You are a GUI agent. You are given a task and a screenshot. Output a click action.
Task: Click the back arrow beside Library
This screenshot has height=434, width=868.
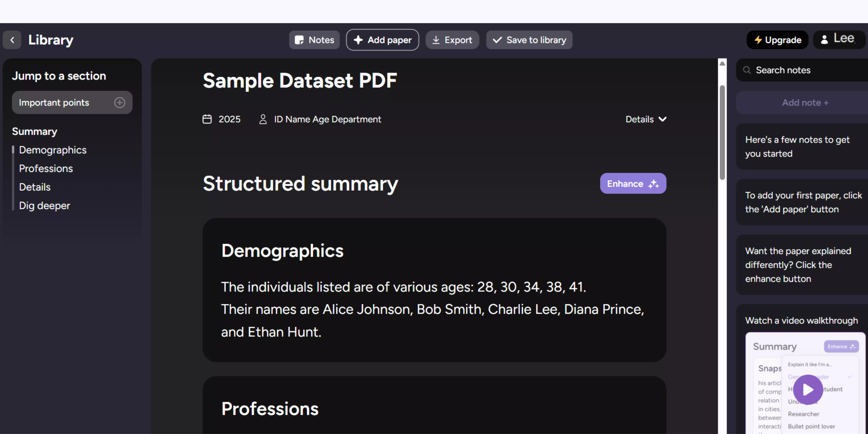pos(12,40)
